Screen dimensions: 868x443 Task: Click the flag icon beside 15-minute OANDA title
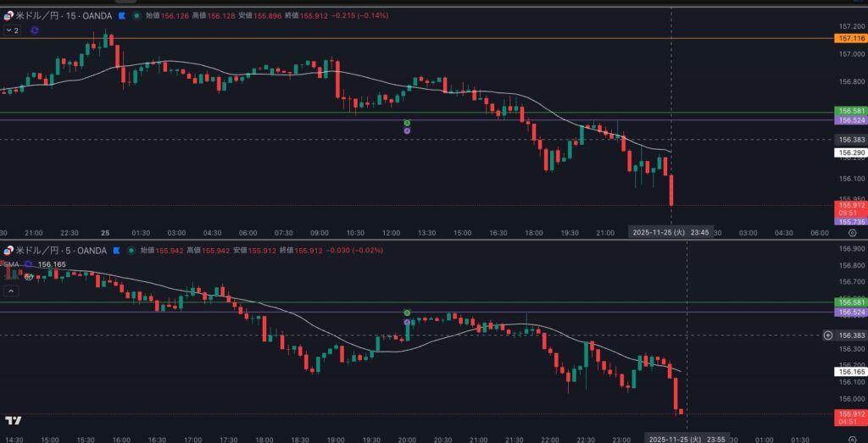coord(122,15)
